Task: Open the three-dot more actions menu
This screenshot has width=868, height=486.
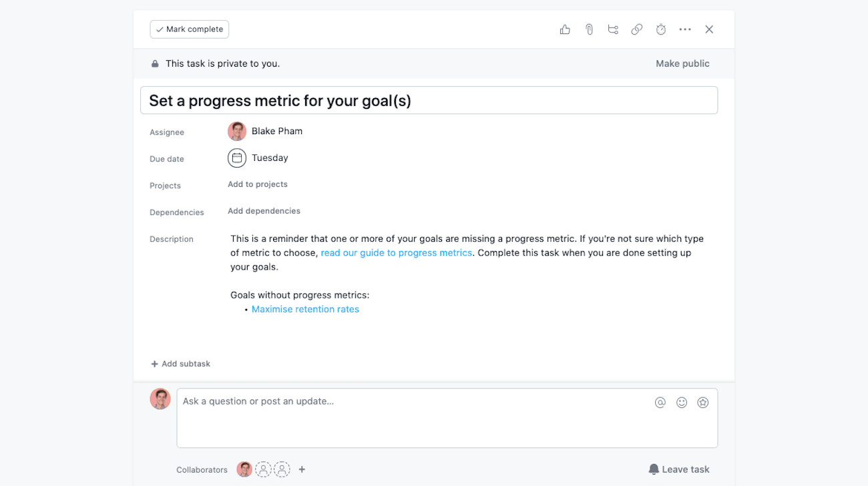Action: click(x=685, y=29)
